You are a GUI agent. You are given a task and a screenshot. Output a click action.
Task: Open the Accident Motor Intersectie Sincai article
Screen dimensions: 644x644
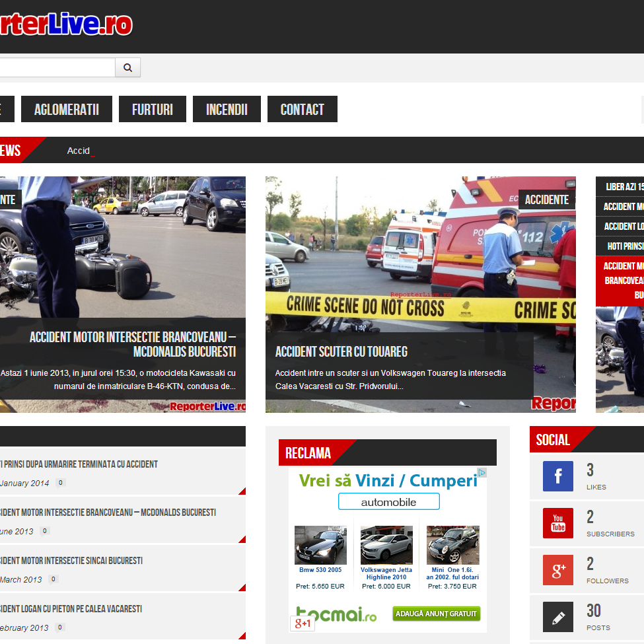pos(73,561)
